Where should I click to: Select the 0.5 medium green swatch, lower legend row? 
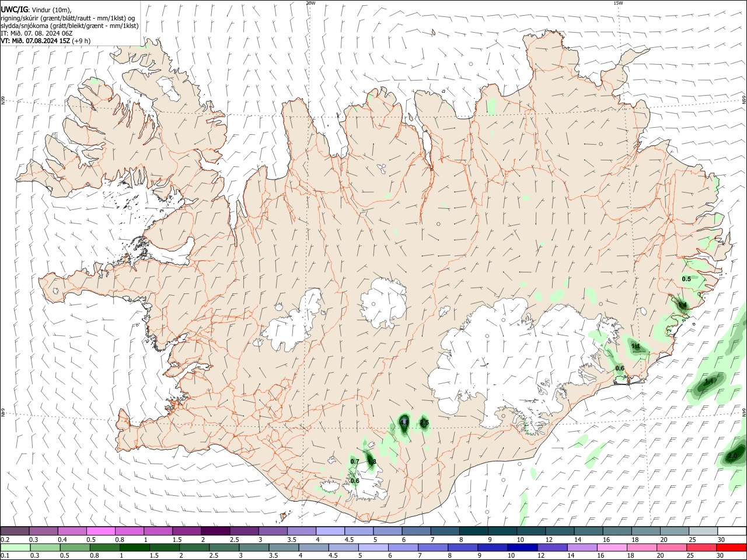pyautogui.click(x=74, y=547)
